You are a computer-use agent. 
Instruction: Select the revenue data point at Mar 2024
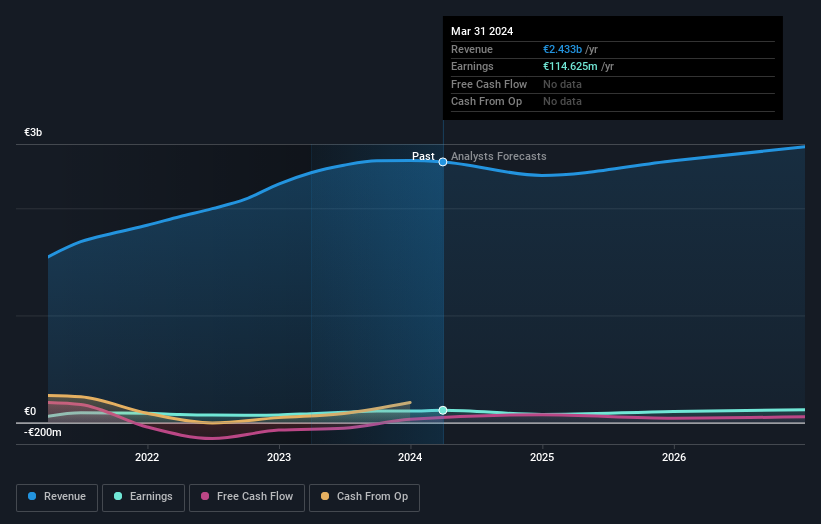point(443,162)
